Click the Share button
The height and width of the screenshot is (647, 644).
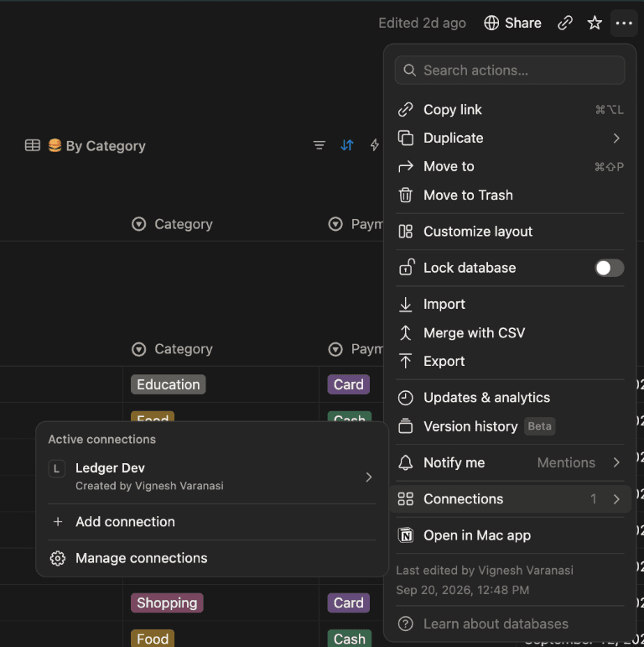click(512, 23)
